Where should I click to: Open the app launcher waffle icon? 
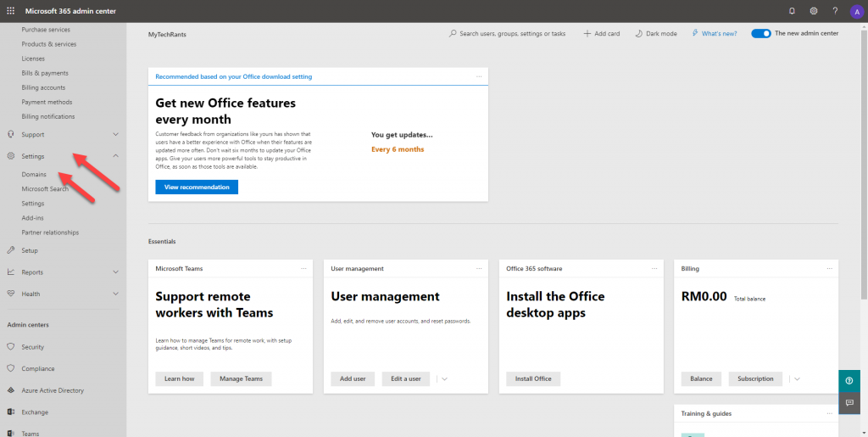click(10, 11)
